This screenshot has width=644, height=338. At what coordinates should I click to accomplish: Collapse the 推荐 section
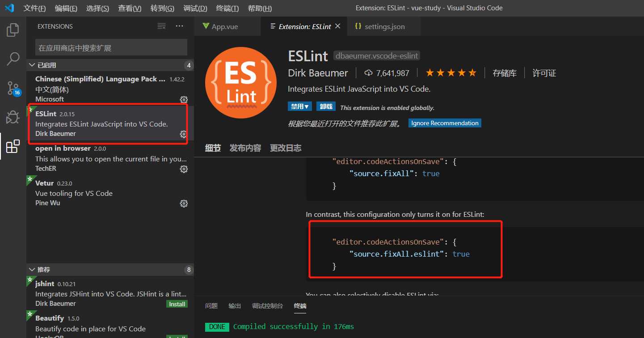point(110,270)
